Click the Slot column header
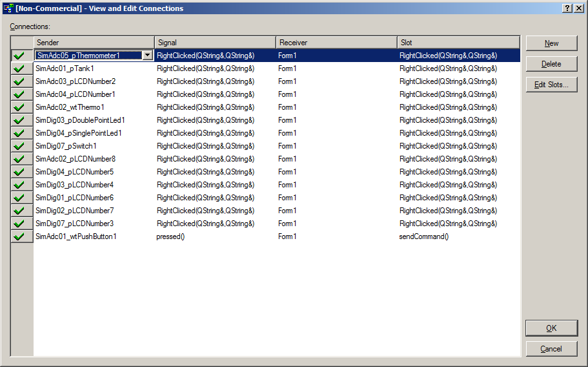The width and height of the screenshot is (588, 367). (x=459, y=43)
